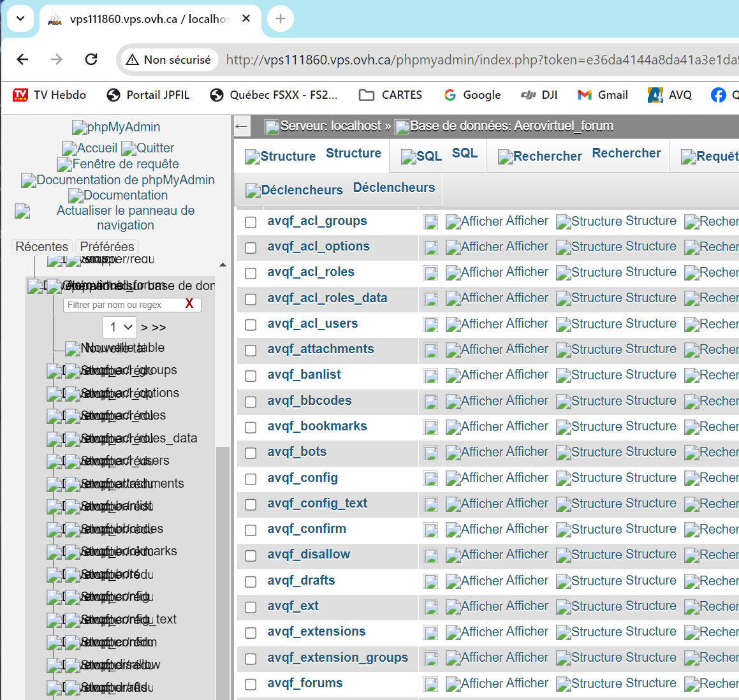
Task: Open the Google bookmark
Action: [x=472, y=95]
